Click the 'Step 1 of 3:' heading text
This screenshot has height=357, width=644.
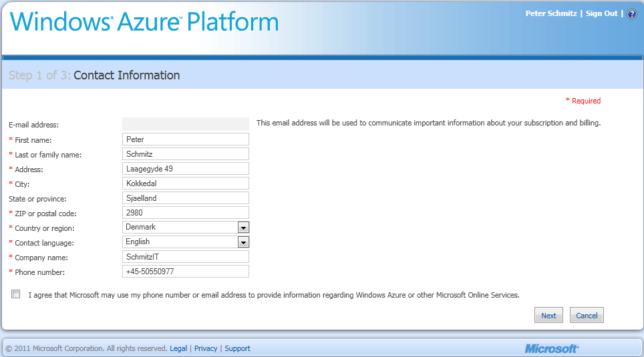coord(40,75)
